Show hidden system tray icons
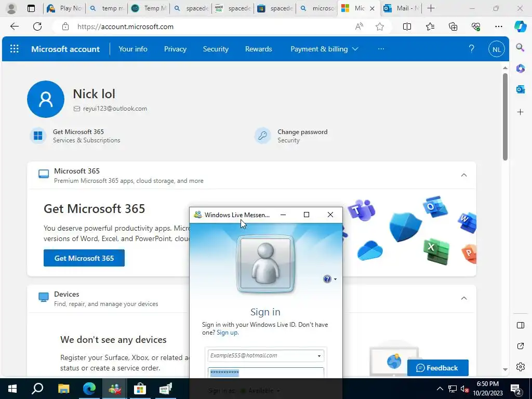 coord(440,389)
